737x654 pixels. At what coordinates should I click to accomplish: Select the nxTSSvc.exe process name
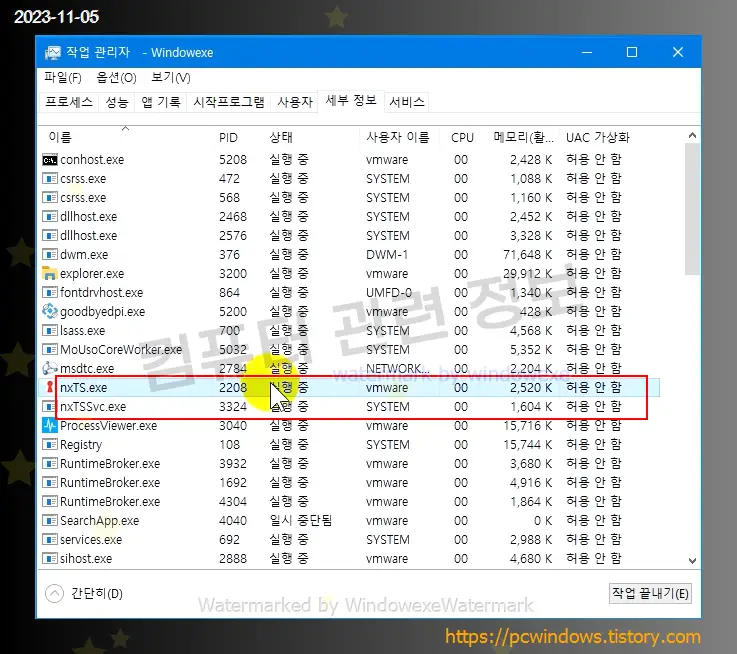(93, 407)
